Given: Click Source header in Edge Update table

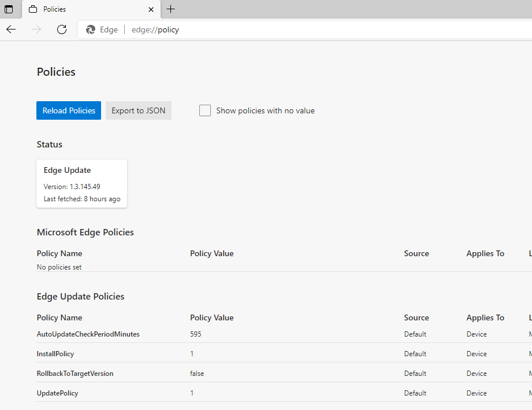Looking at the screenshot, I should tap(416, 317).
